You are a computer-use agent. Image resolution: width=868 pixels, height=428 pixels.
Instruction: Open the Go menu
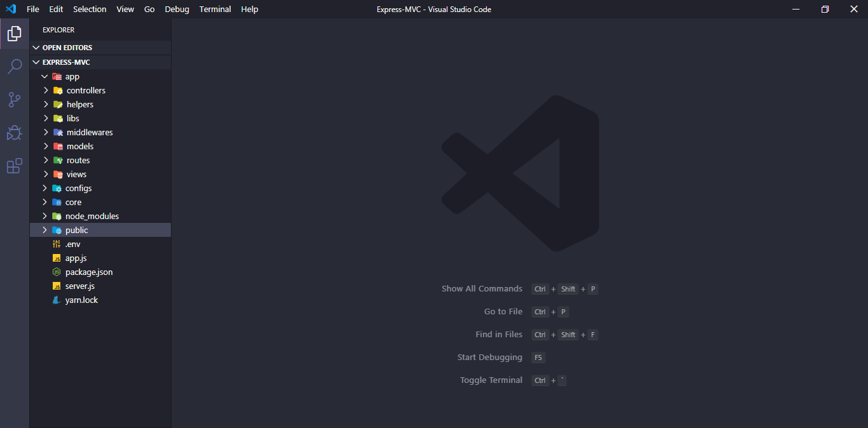pos(149,9)
